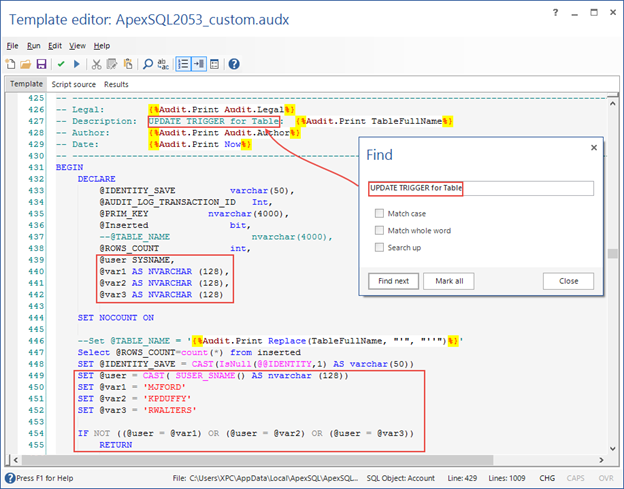The image size is (624, 489).
Task: Click 'SQL Object: Account' in status bar
Action: coord(400,478)
